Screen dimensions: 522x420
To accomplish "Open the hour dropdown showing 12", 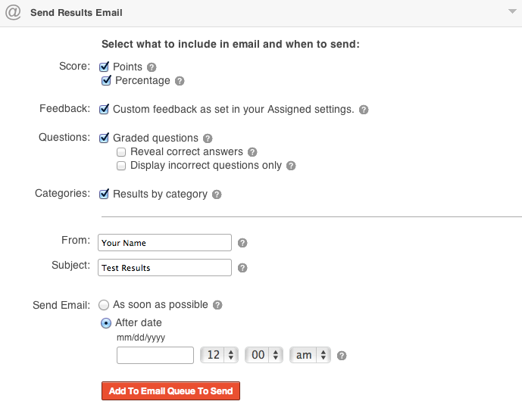I will coord(219,355).
